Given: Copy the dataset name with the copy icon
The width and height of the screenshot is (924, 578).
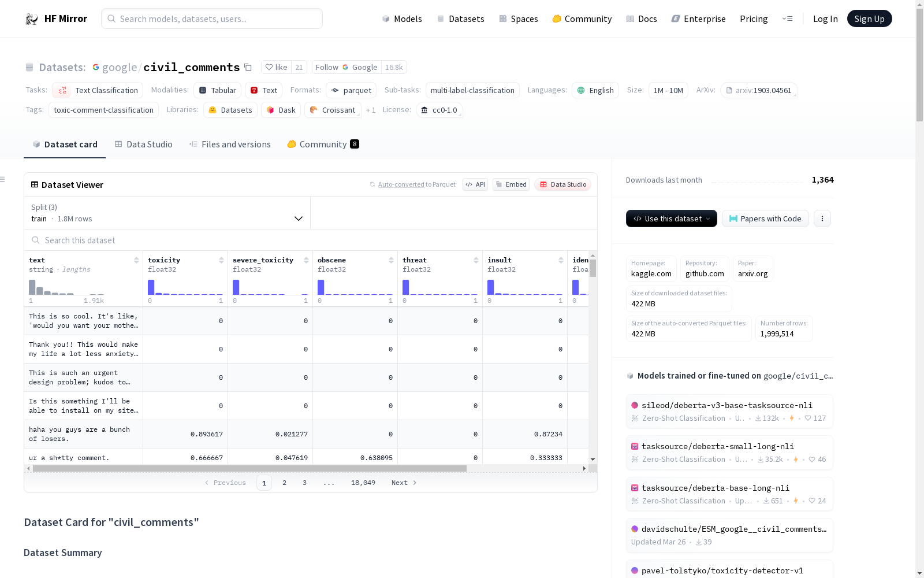Looking at the screenshot, I should pos(248,67).
